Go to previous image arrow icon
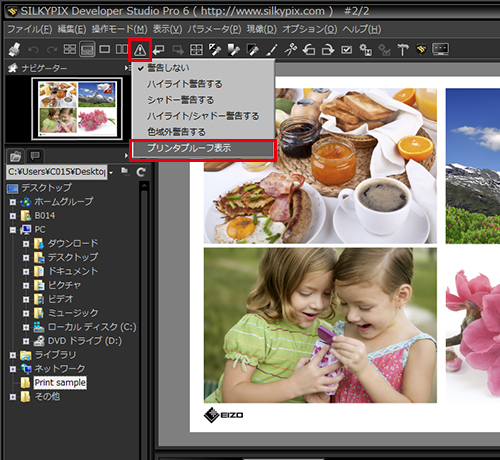The height and width of the screenshot is (460, 500). (x=159, y=50)
